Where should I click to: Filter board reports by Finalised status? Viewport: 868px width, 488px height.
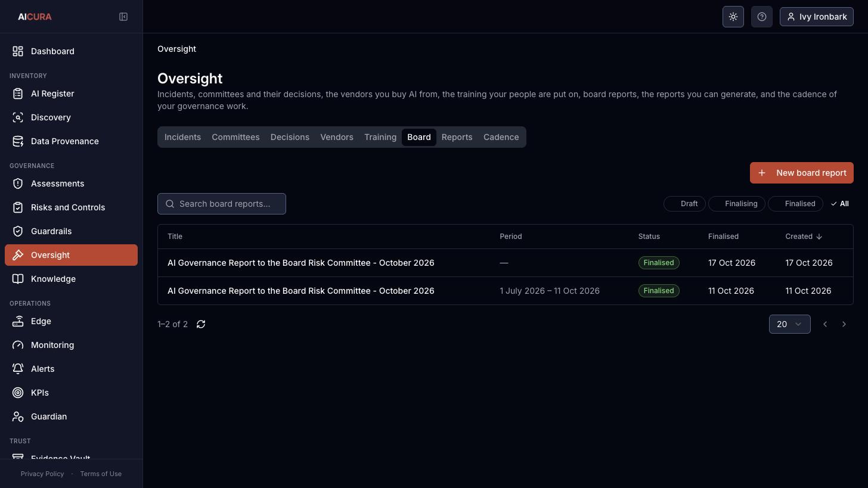(795, 204)
